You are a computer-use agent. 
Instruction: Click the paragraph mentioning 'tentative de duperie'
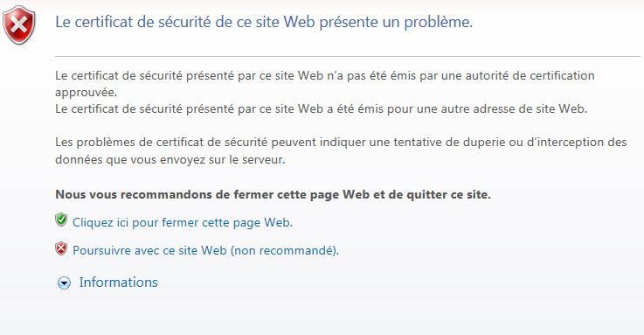(x=341, y=150)
